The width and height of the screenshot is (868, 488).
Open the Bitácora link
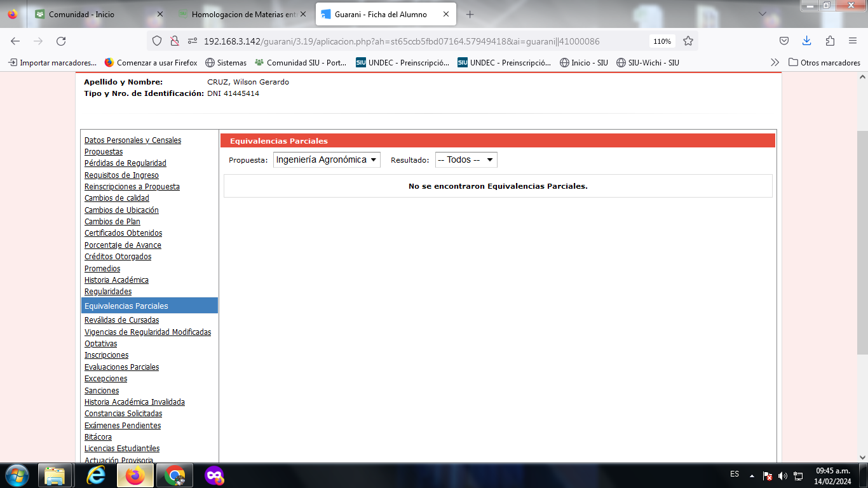[98, 437]
